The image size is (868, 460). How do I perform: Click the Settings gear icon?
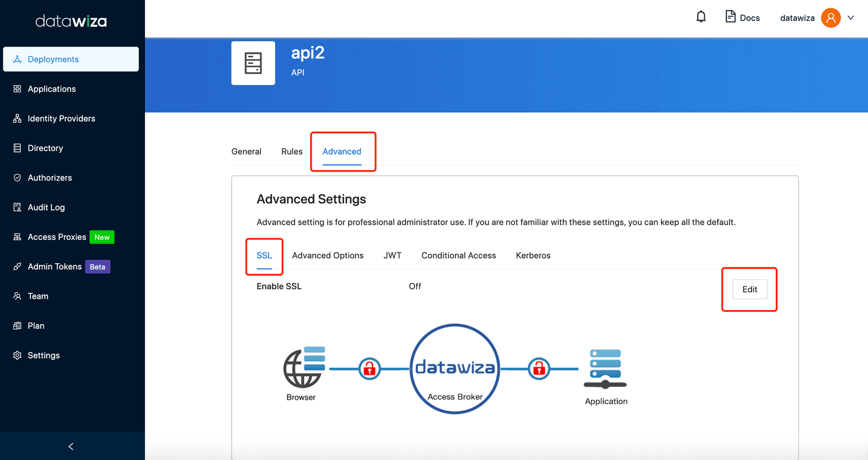pyautogui.click(x=17, y=355)
